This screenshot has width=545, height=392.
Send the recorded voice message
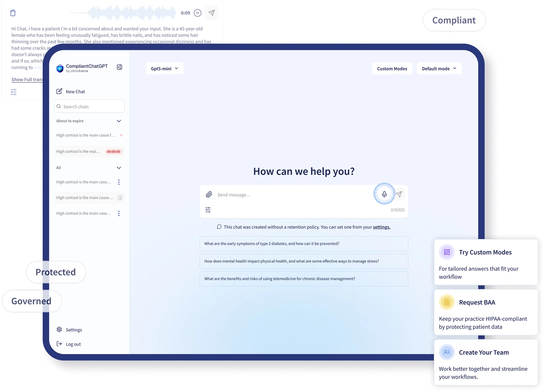click(211, 13)
